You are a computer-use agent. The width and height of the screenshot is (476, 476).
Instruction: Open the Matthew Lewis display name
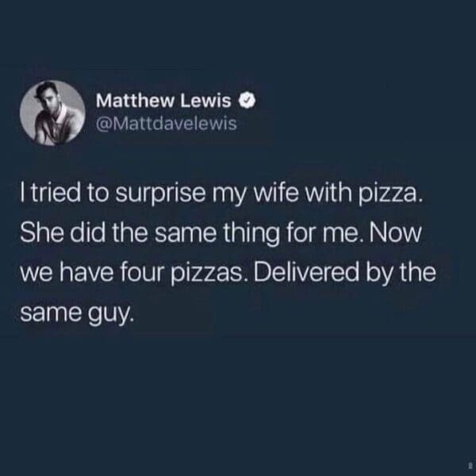click(x=163, y=101)
